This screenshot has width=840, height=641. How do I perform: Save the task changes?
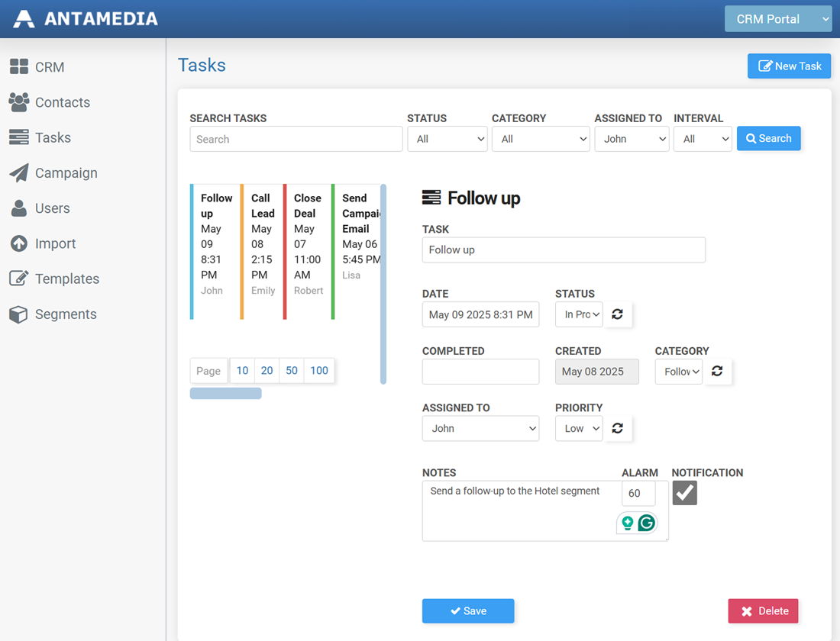click(x=468, y=611)
